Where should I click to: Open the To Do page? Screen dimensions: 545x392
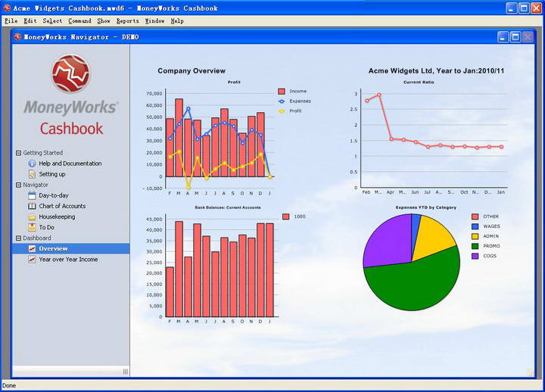(x=47, y=227)
